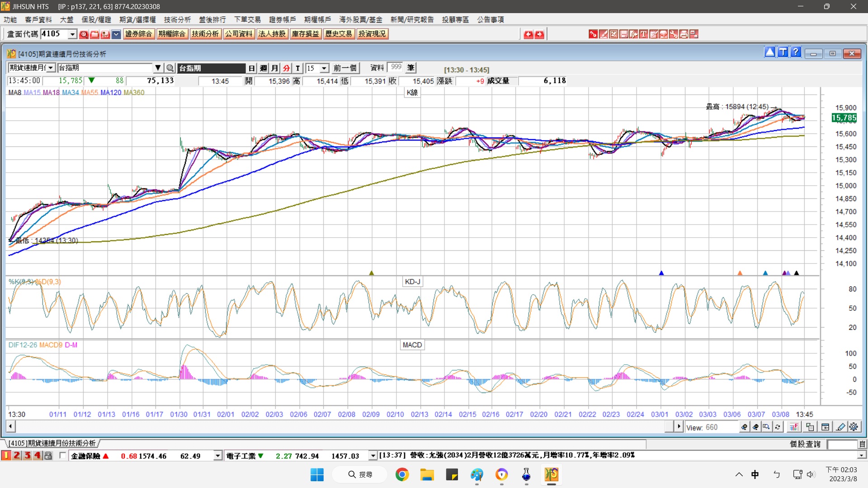868x488 pixels.
Task: Click the zoom in chart icon
Action: point(744,427)
